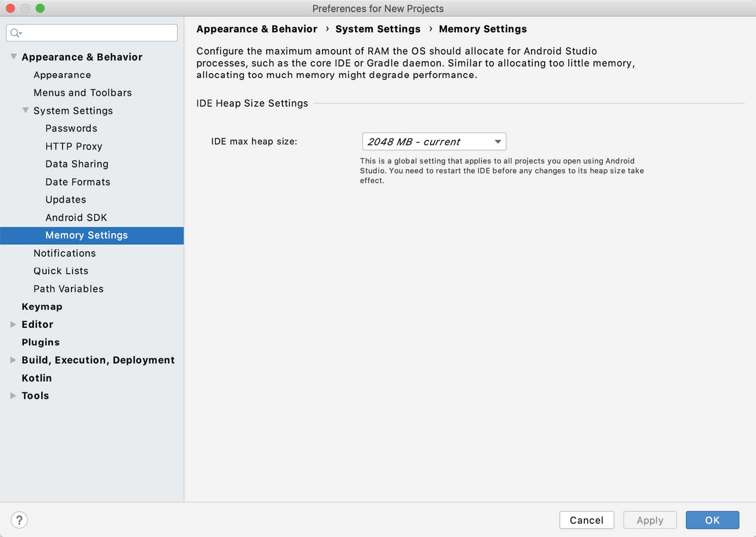The width and height of the screenshot is (756, 537).
Task: Open Menus and Toolbars settings
Action: tap(83, 93)
